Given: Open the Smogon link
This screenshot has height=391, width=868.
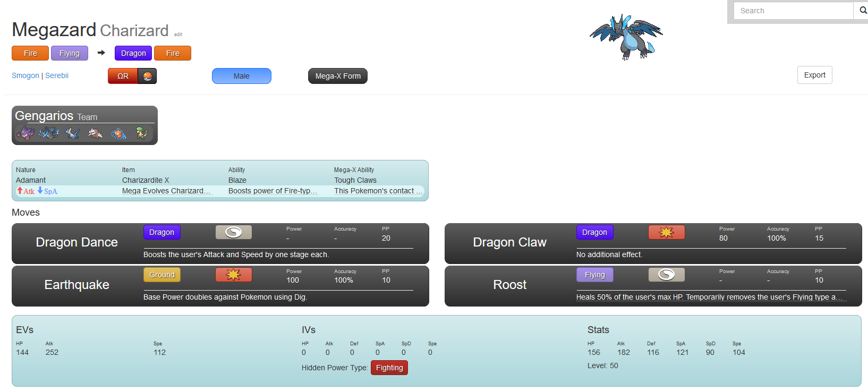Looking at the screenshot, I should pyautogui.click(x=25, y=75).
